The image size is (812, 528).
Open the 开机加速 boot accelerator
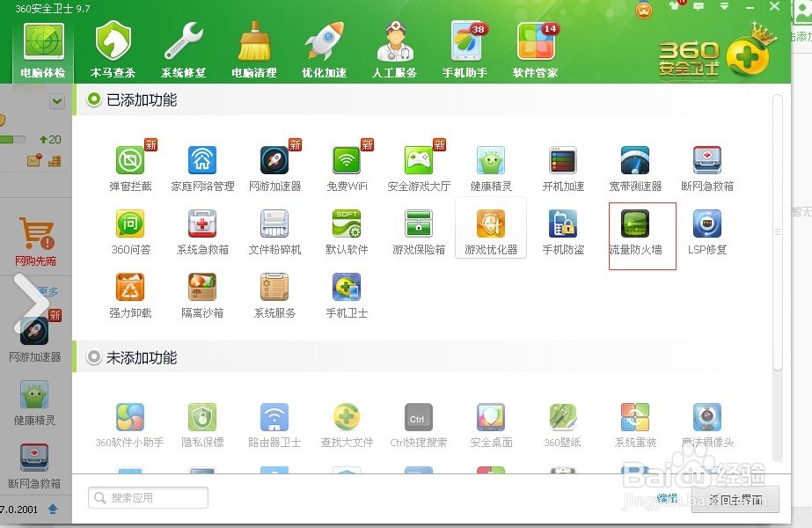pyautogui.click(x=563, y=167)
